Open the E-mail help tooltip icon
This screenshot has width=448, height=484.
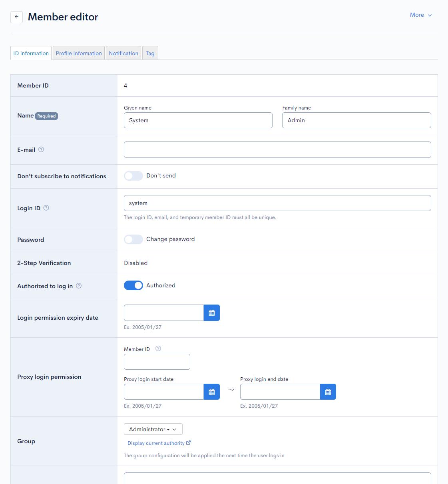click(x=42, y=149)
